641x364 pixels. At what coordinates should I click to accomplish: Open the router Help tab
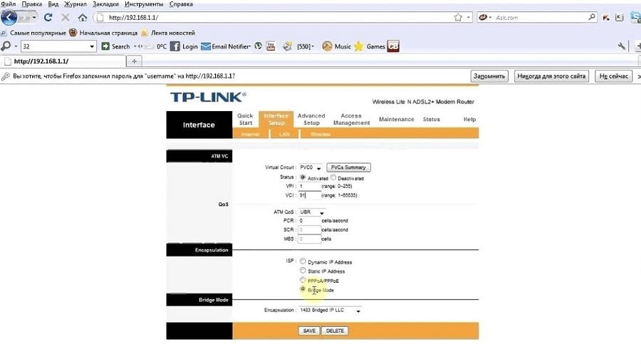coord(469,119)
